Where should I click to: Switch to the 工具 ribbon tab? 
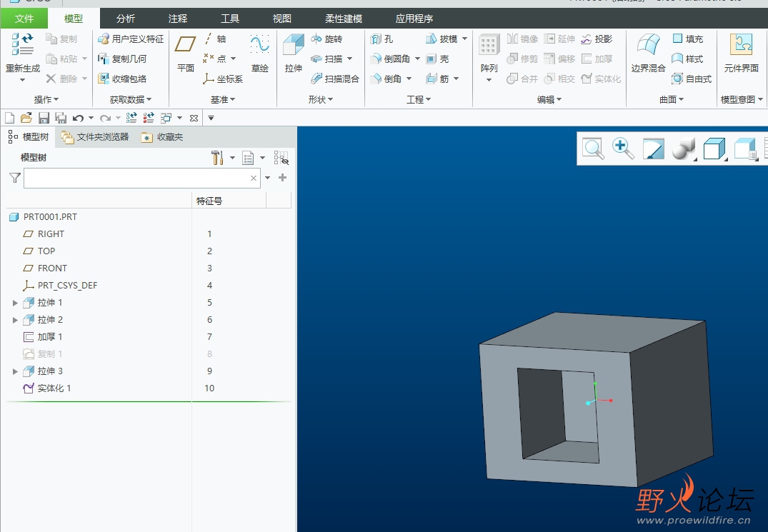pyautogui.click(x=230, y=19)
